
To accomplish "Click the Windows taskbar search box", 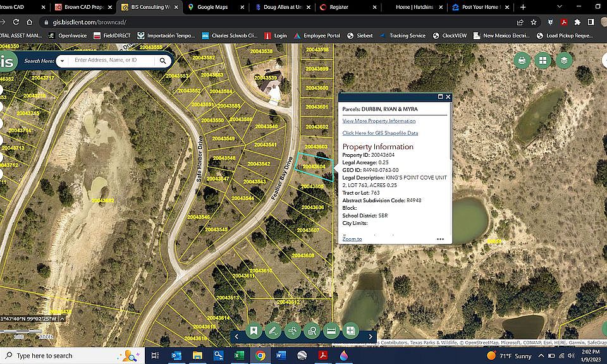I will 72,356.
